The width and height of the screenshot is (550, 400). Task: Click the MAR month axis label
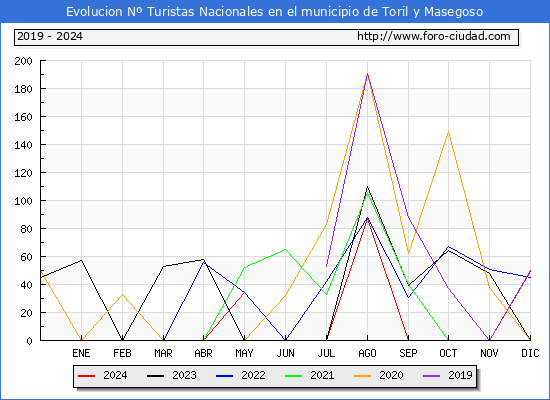(163, 353)
